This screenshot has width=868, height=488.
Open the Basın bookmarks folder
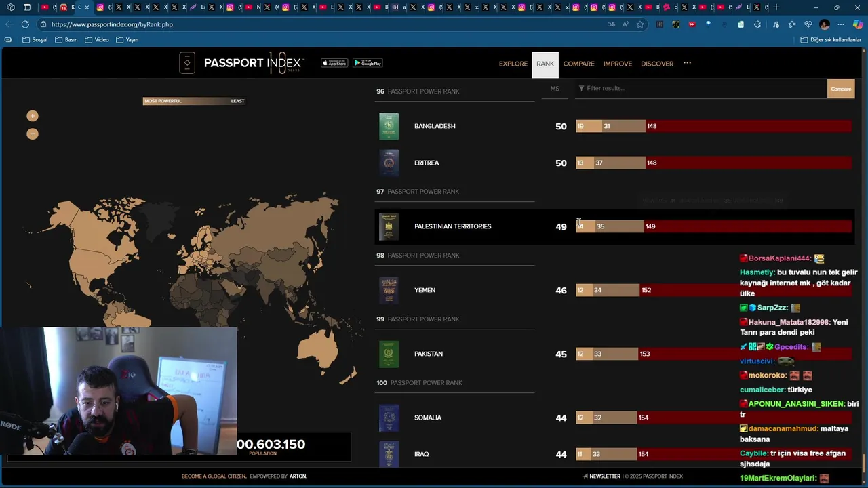(x=66, y=40)
